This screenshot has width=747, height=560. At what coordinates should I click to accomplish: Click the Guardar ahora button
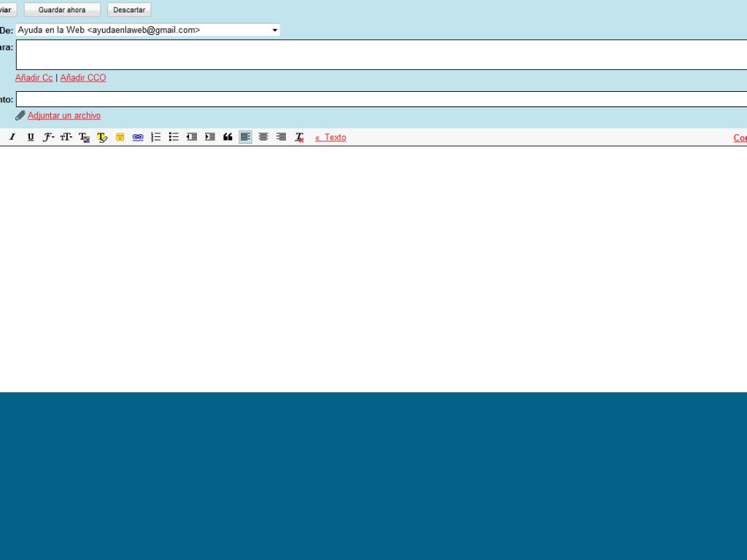62,10
